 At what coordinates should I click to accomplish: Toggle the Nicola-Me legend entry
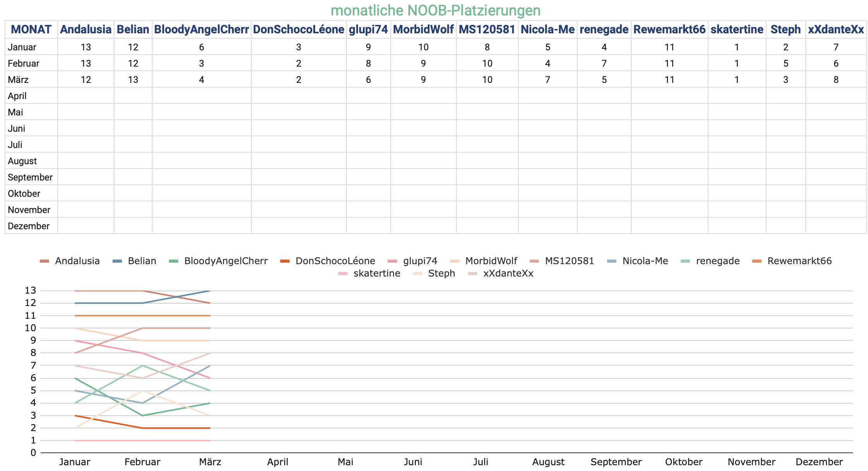point(637,261)
